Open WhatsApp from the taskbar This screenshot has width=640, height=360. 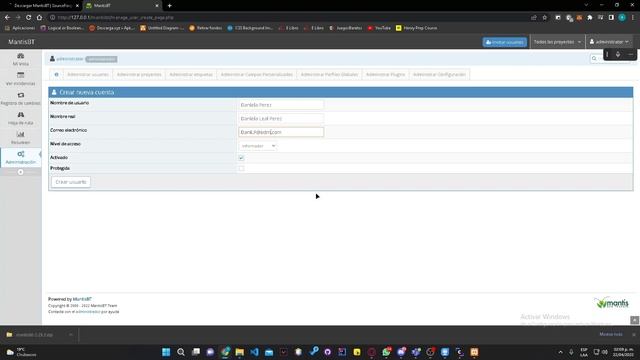point(387,352)
